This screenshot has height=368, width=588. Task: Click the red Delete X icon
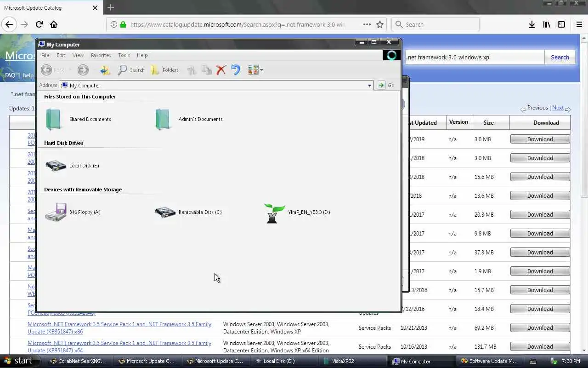click(221, 70)
